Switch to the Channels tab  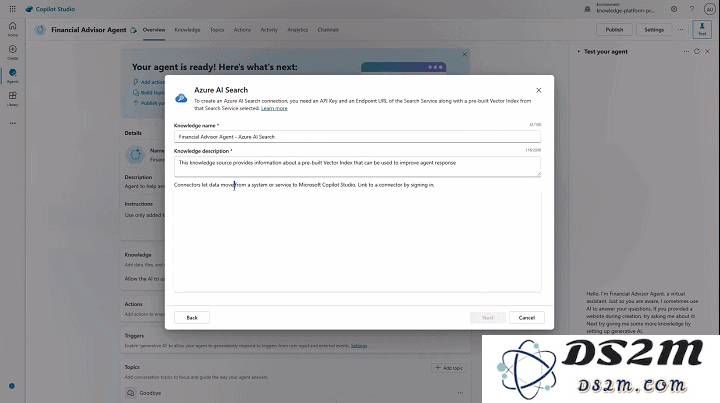328,30
